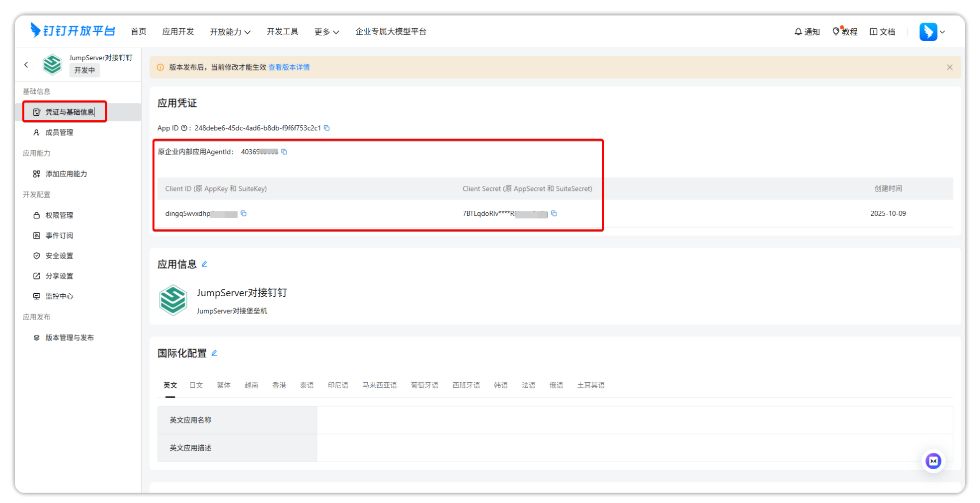Go back using the left arrow
980x503 pixels.
26,65
